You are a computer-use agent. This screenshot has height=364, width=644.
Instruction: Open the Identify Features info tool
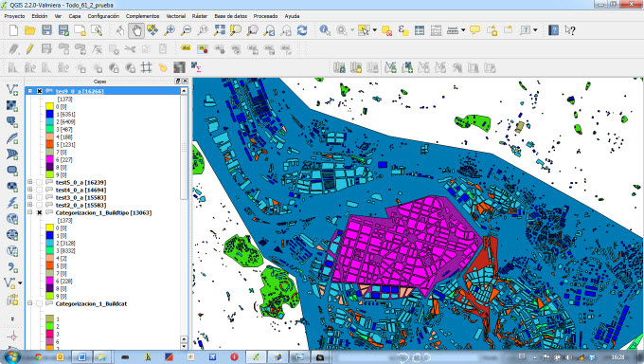(x=325, y=30)
